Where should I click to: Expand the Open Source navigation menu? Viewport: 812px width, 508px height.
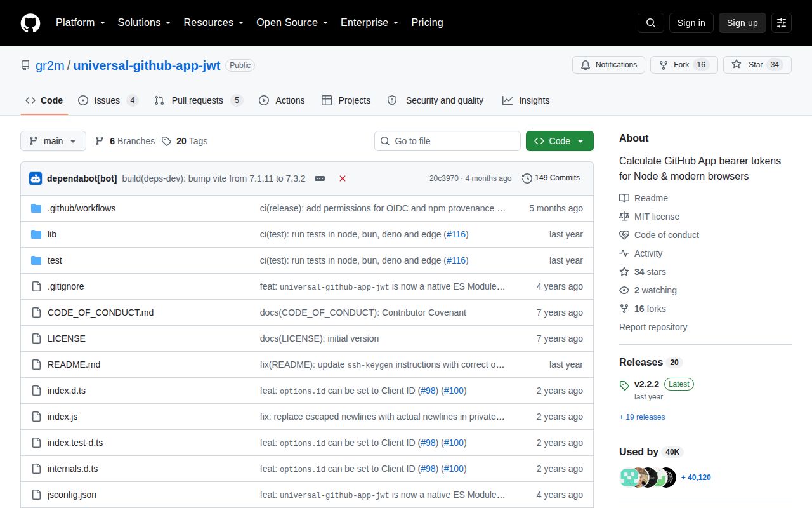click(x=292, y=23)
